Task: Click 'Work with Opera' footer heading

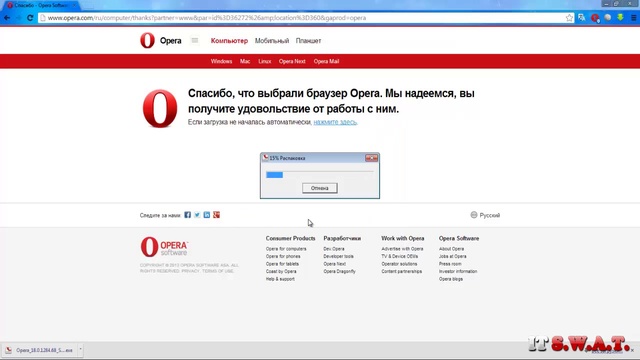Action: click(x=403, y=238)
